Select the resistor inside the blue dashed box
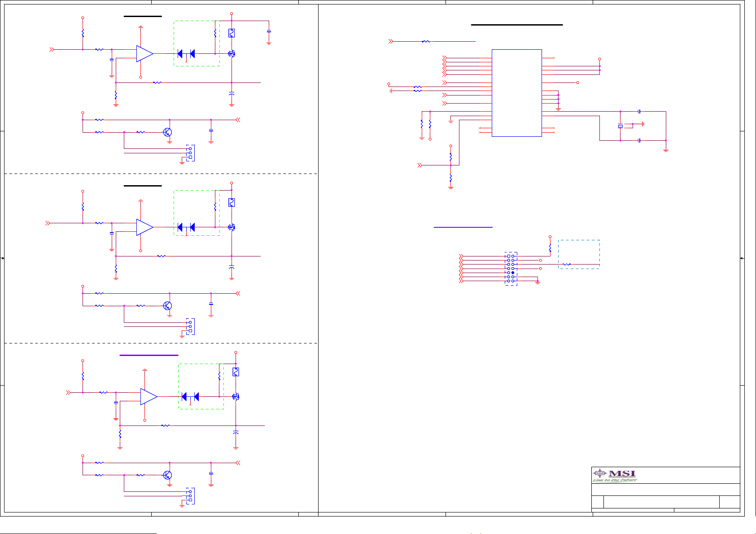Image resolution: width=756 pixels, height=534 pixels. tap(567, 264)
